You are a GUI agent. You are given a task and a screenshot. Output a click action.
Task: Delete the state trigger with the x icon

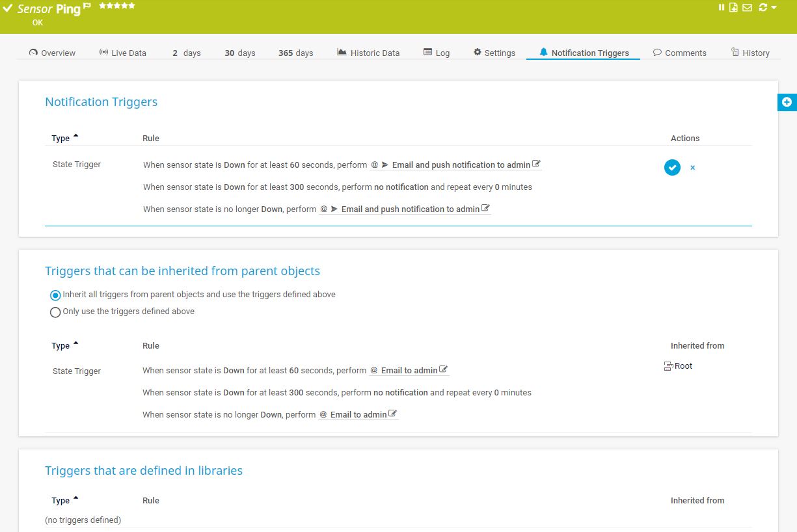click(692, 168)
